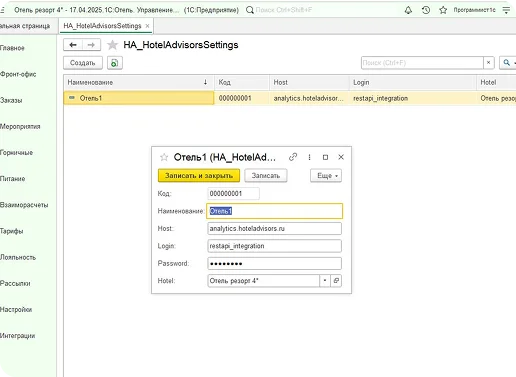Click the Создать button
This screenshot has width=516, height=377.
(83, 63)
